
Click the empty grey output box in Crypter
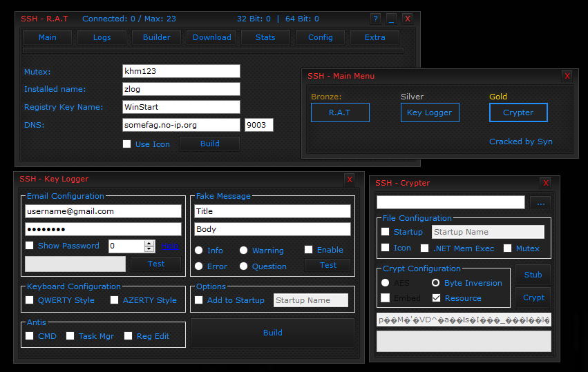[x=464, y=341]
